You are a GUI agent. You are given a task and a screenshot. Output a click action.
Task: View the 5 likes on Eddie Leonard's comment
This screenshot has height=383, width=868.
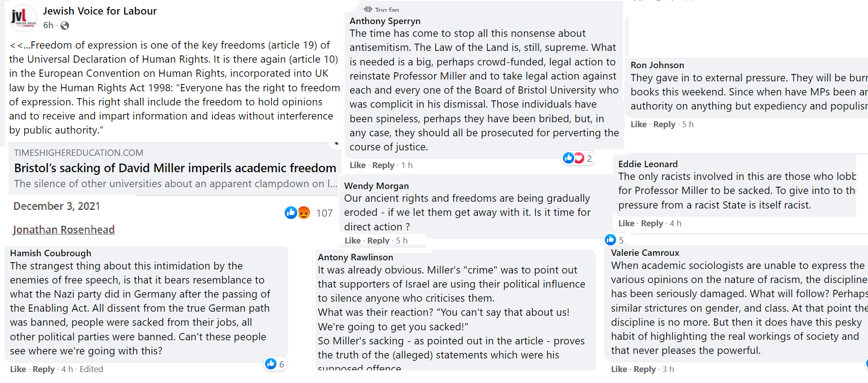(x=614, y=240)
